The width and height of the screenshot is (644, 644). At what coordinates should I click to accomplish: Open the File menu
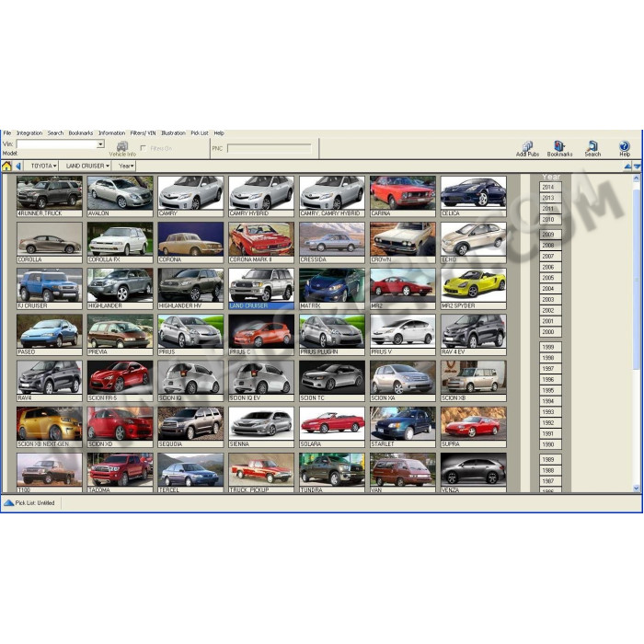7,133
